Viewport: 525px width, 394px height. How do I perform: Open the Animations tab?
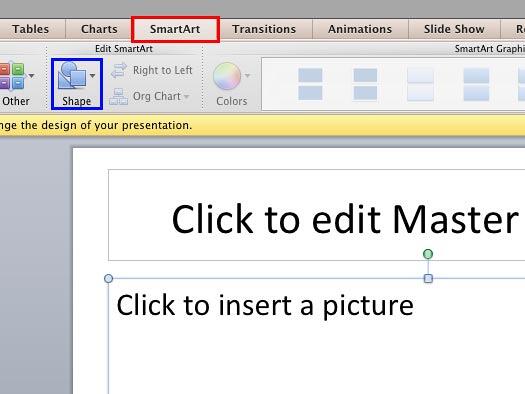[360, 29]
